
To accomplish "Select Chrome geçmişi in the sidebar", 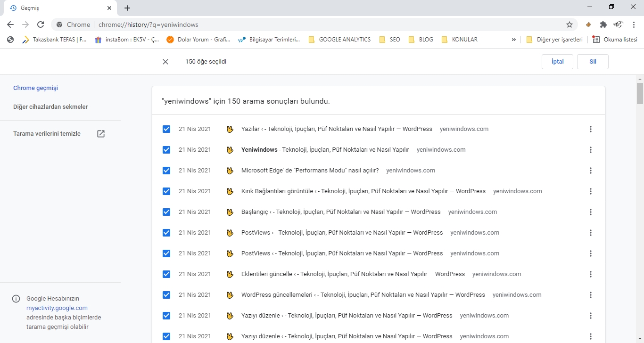I will pyautogui.click(x=35, y=88).
